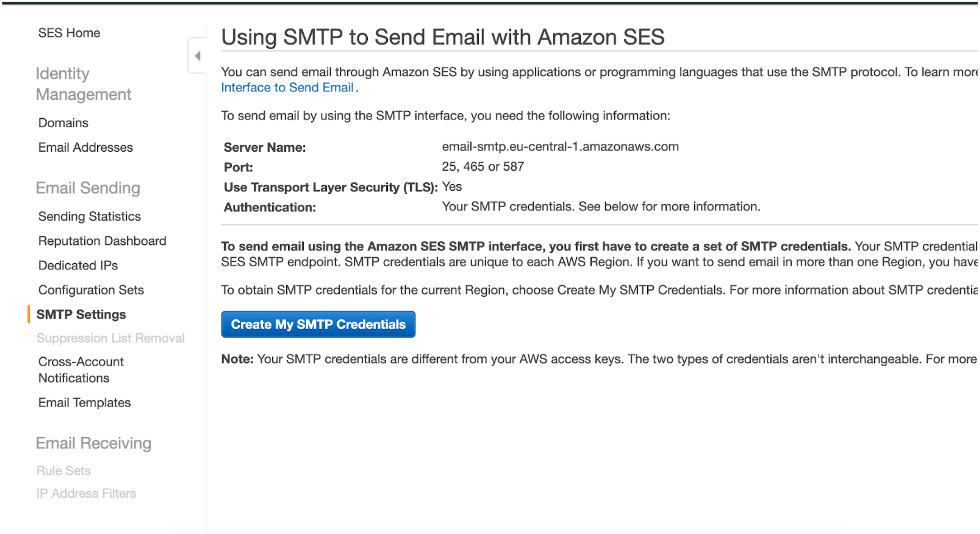
Task: Click the Email Sending section heading
Action: [x=88, y=188]
